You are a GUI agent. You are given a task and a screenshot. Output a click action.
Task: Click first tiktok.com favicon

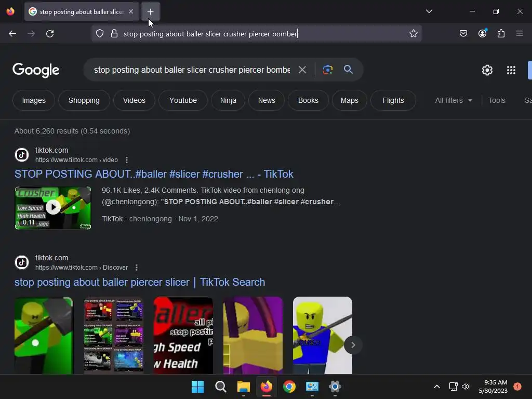point(22,155)
